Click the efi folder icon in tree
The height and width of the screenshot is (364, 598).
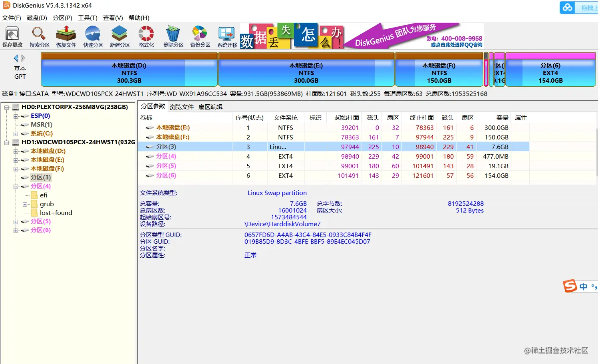(34, 195)
